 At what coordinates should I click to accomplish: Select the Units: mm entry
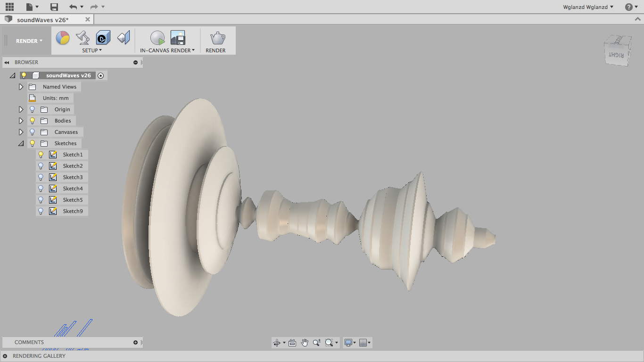pyautogui.click(x=56, y=98)
